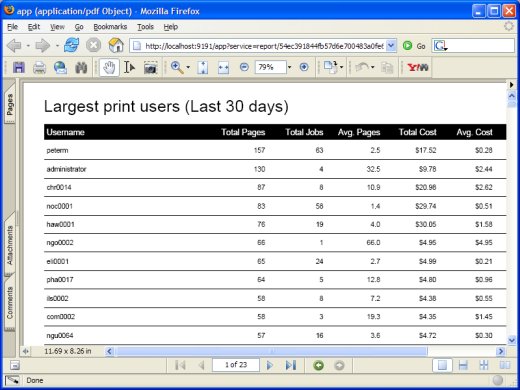Open the Back button history dropdown
The image size is (520, 390).
(x=28, y=45)
